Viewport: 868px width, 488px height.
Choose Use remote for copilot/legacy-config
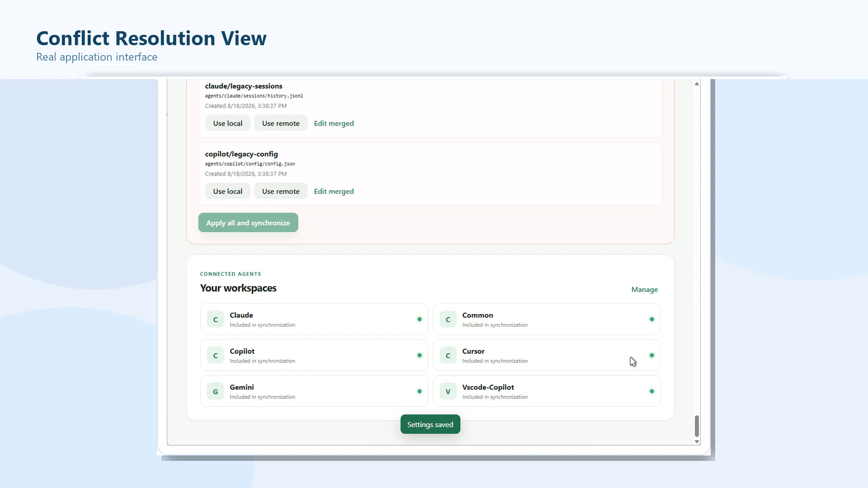tap(281, 191)
